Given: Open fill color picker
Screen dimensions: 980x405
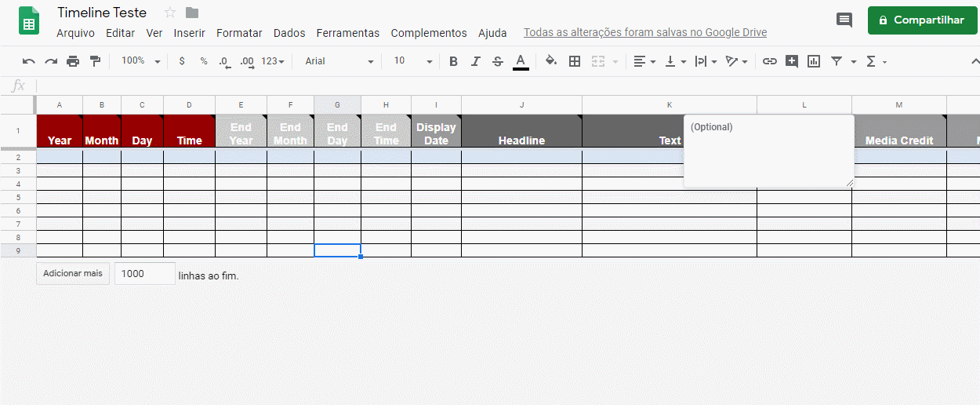Looking at the screenshot, I should click(x=551, y=61).
